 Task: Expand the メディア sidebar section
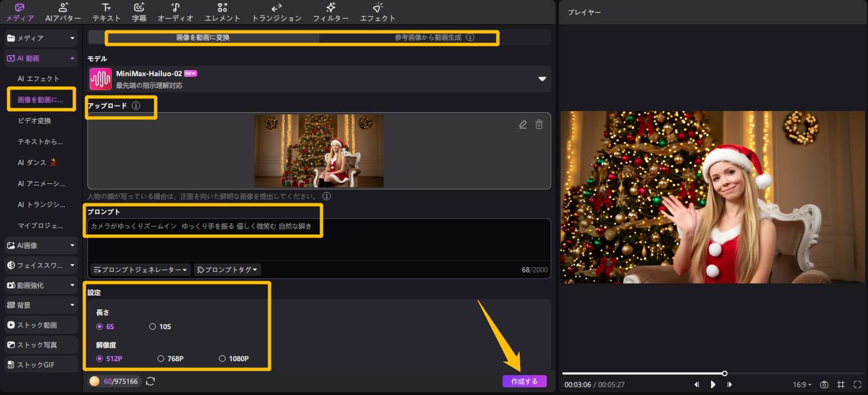point(41,38)
